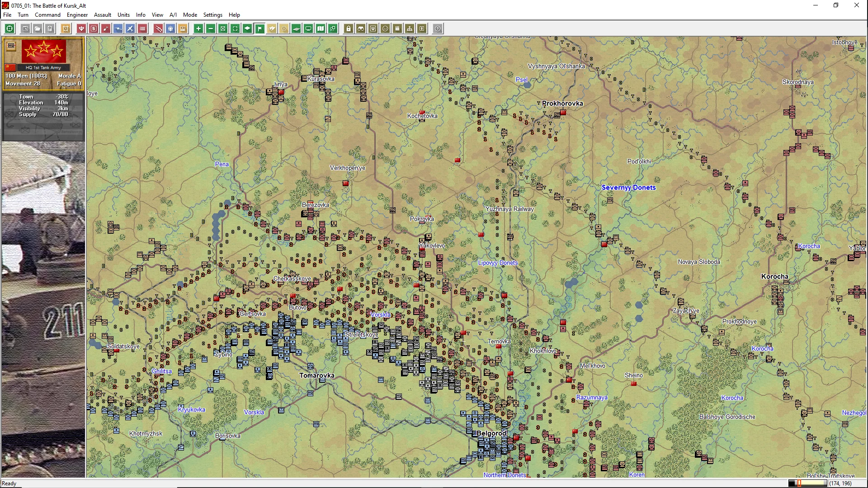The image size is (868, 488).
Task: Click the open folder toolbar icon
Action: (38, 28)
